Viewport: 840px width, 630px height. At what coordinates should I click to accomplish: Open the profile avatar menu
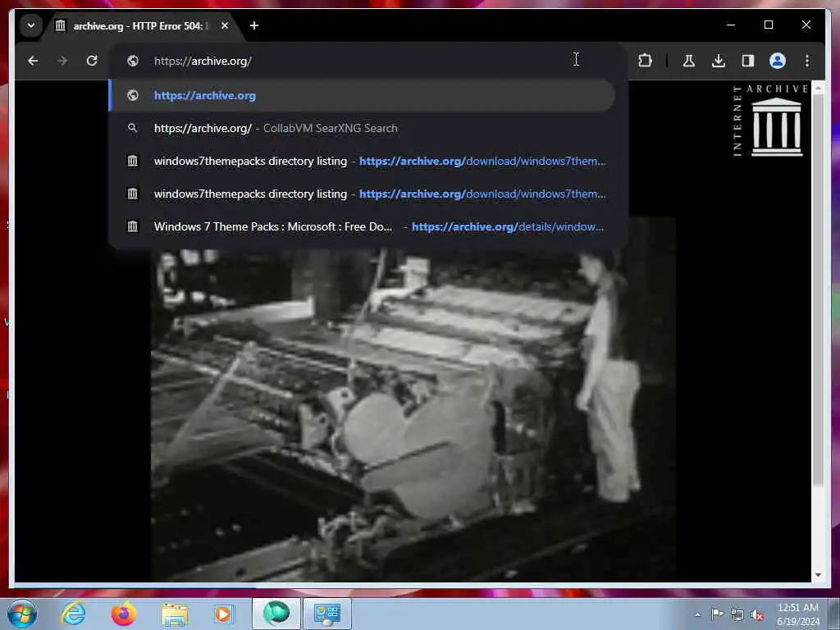click(778, 61)
